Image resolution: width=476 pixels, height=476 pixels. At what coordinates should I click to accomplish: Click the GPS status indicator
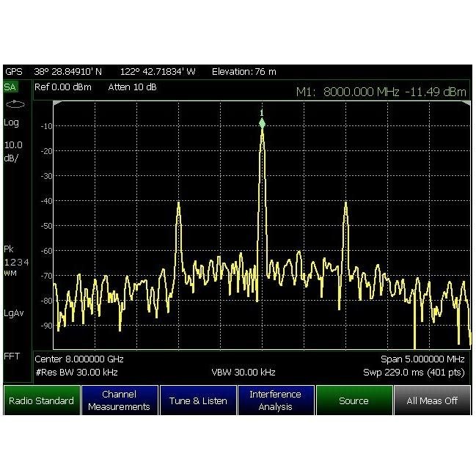point(14,72)
